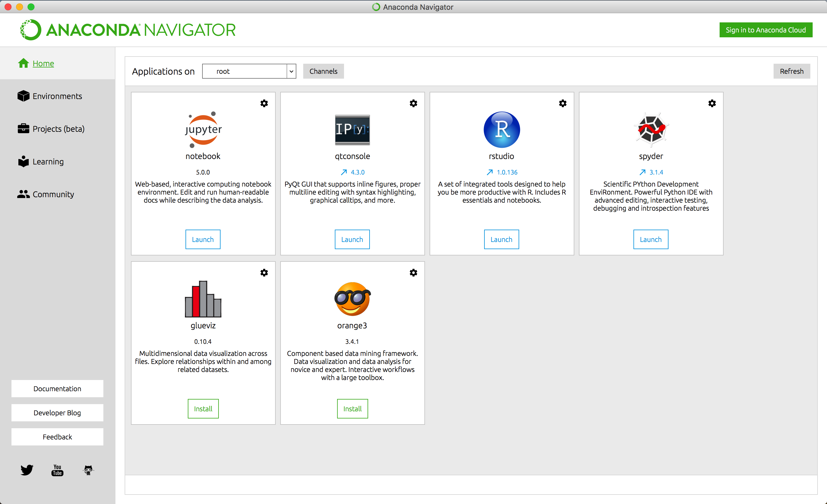Open Documentation link button
This screenshot has width=827, height=504.
coord(57,389)
